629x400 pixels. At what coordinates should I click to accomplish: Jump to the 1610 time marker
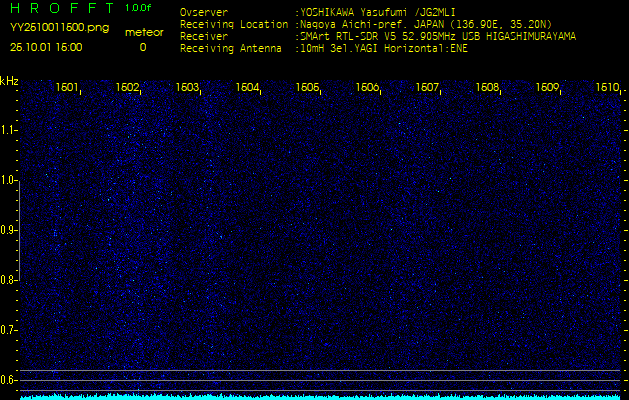click(606, 88)
